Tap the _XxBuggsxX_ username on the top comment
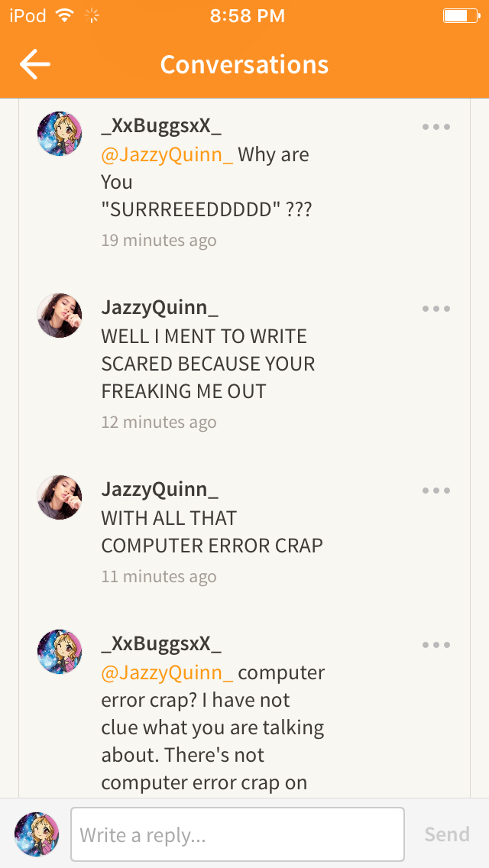Image resolution: width=489 pixels, height=868 pixels. point(161,127)
